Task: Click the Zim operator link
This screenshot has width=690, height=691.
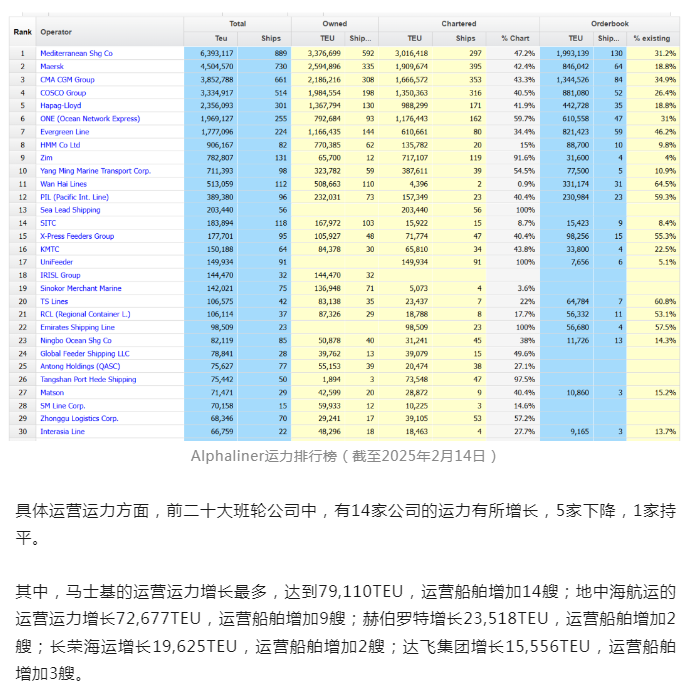Action: tap(46, 158)
